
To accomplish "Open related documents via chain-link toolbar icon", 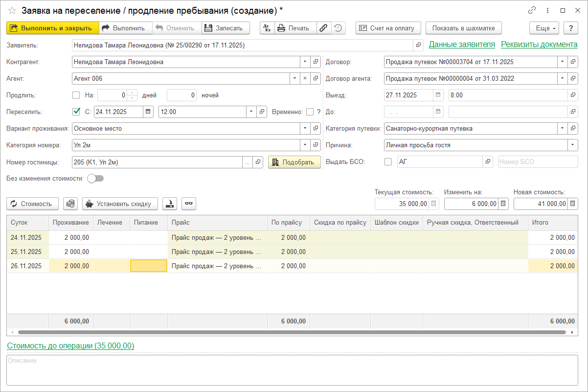I will [323, 28].
